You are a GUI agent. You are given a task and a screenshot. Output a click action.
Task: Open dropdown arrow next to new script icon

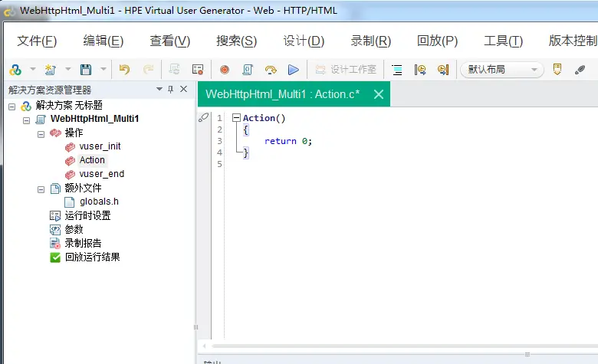[68, 70]
